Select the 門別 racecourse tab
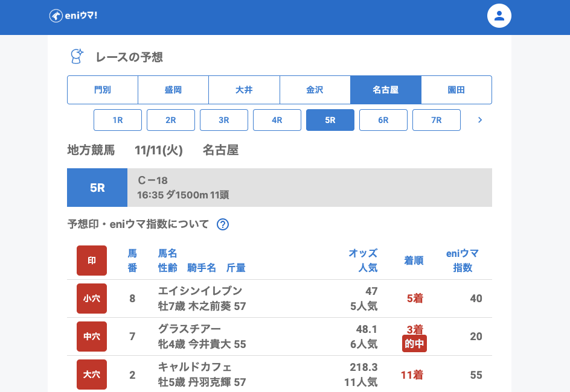570x392 pixels. click(103, 90)
